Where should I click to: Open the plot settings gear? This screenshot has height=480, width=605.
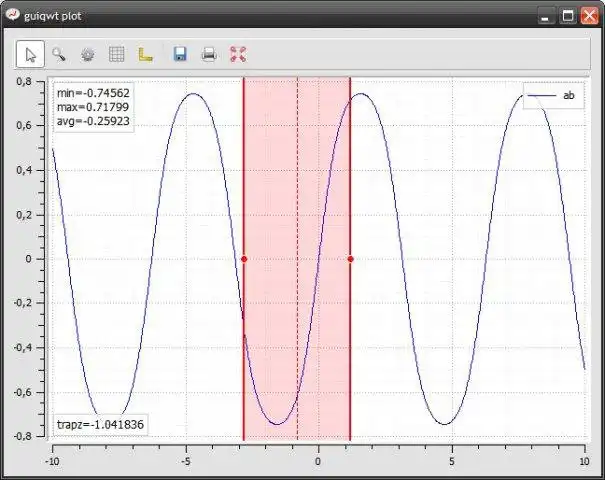click(x=88, y=54)
